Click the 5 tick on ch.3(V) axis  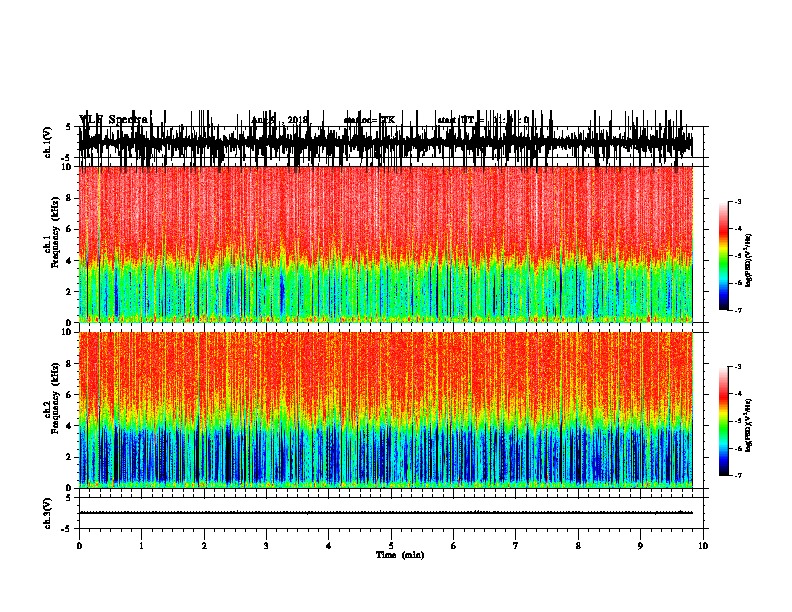(68, 498)
